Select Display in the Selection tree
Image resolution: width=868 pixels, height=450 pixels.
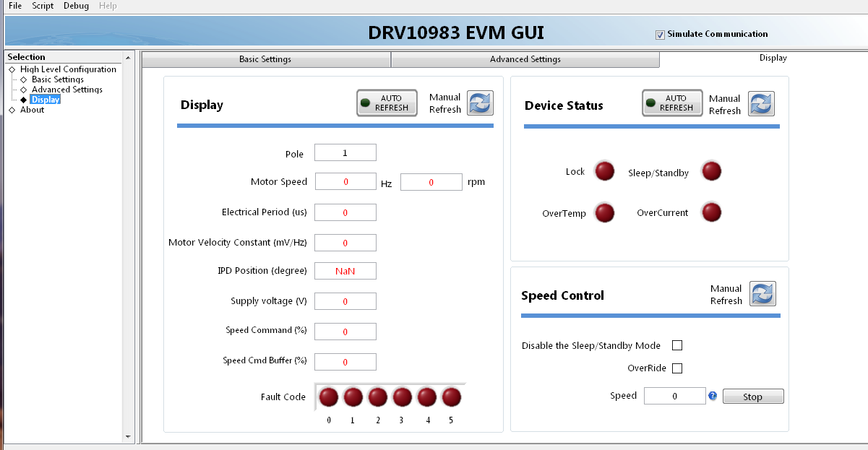pos(46,100)
